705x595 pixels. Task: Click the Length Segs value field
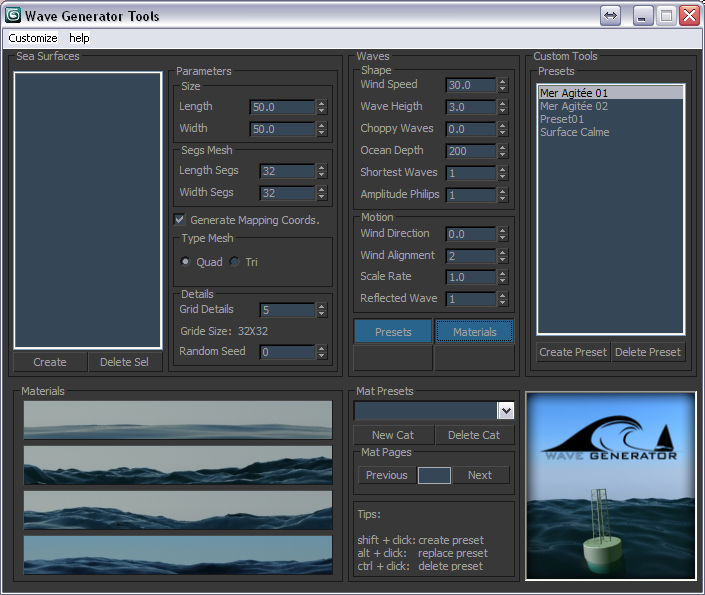[287, 171]
